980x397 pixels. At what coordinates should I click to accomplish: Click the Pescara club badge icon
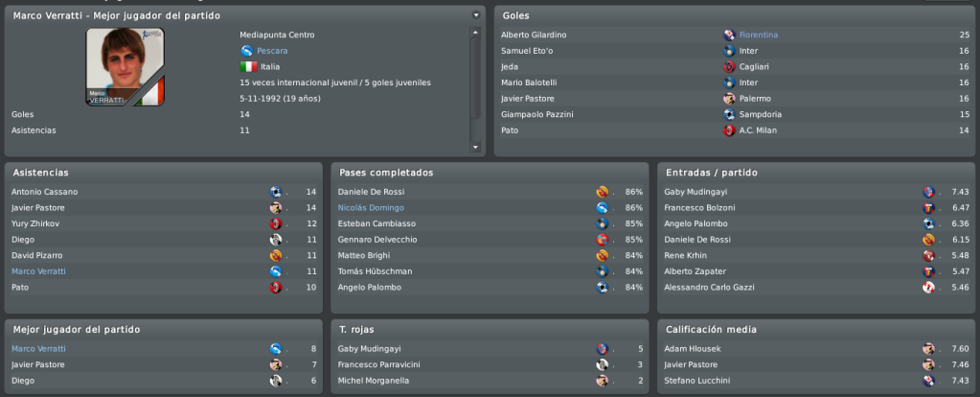click(246, 51)
